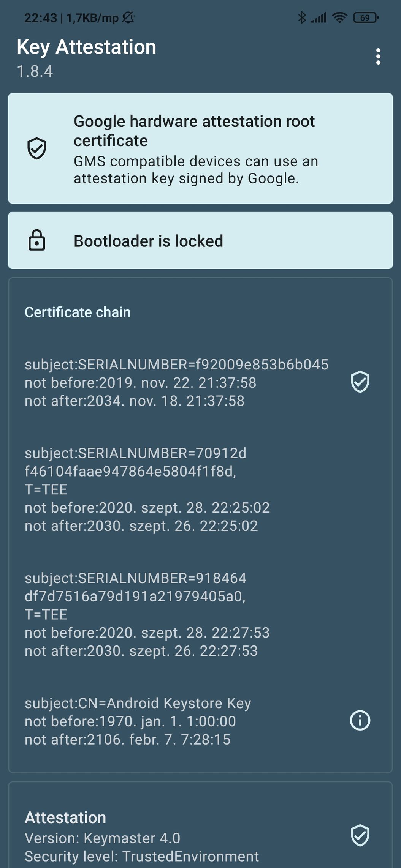Tap the shield icon on Google root certificate card
This screenshot has width=401, height=868.
[36, 148]
